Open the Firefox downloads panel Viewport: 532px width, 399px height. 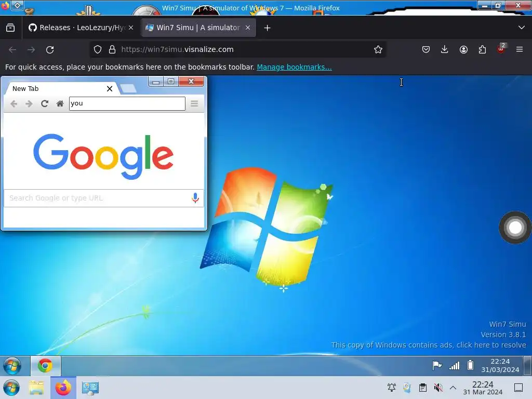(445, 49)
